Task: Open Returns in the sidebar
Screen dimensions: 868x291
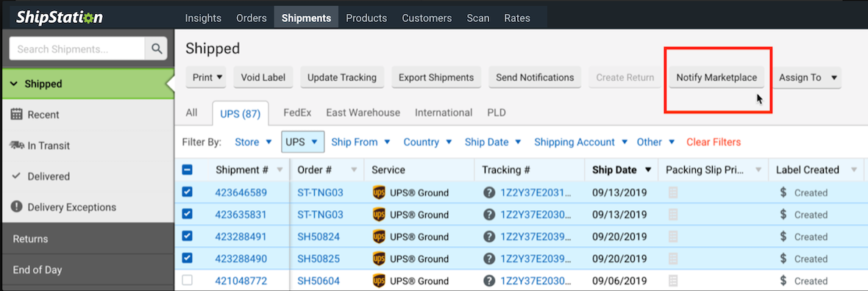Action: point(88,239)
